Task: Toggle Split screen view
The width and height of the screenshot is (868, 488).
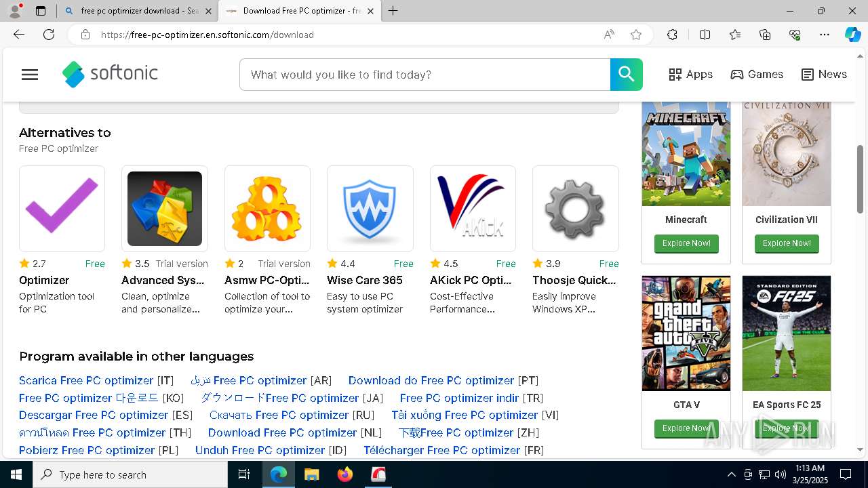Action: point(705,35)
